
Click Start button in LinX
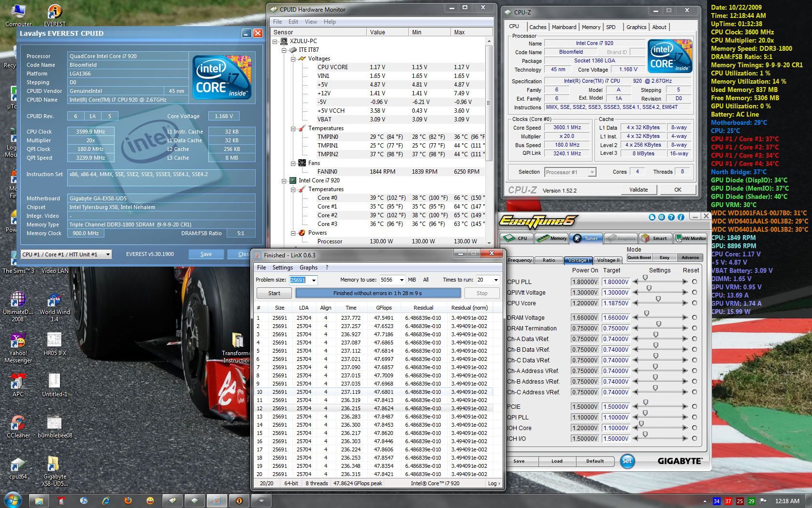point(274,293)
